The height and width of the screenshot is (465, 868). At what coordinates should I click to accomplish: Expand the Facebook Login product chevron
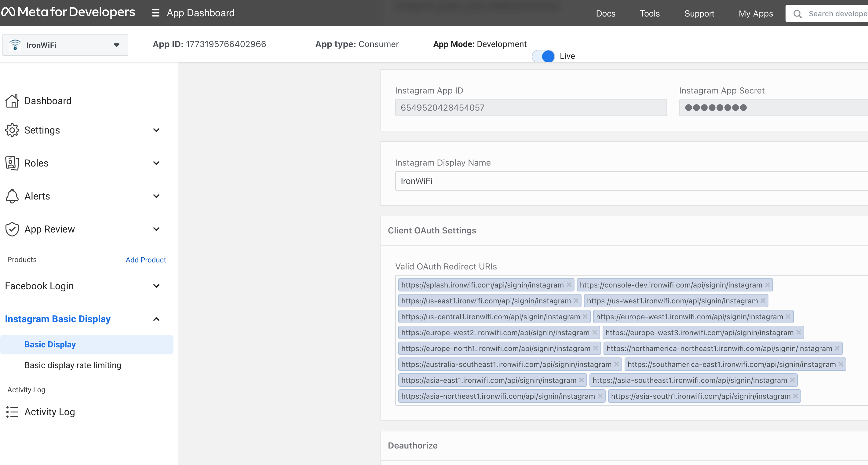156,286
